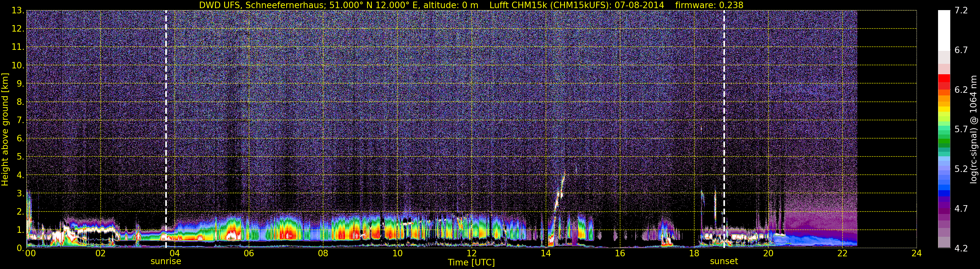Click the '5.' tick on the height axis

(x=20, y=157)
